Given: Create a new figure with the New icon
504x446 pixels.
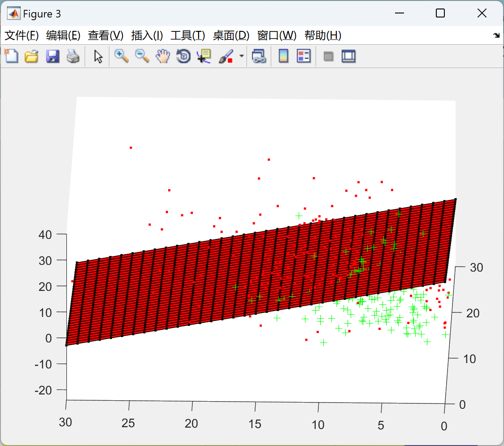Looking at the screenshot, I should [x=11, y=56].
